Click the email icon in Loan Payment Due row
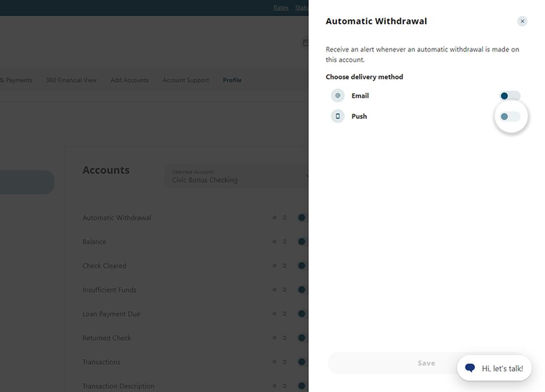This screenshot has height=392, width=545. [274, 314]
